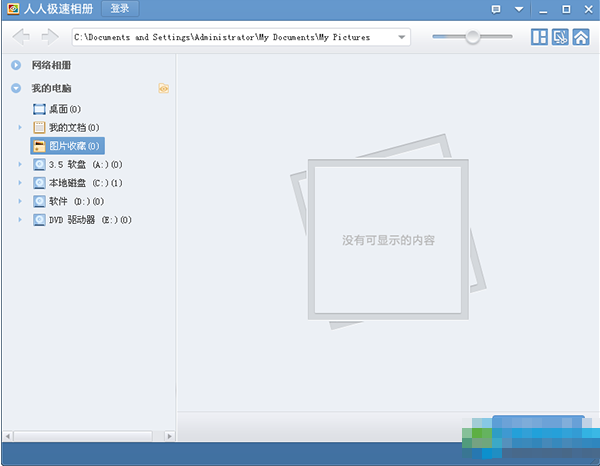Viewport: 600px width, 466px height.
Task: Click the image edit toolbar icon
Action: pos(560,37)
